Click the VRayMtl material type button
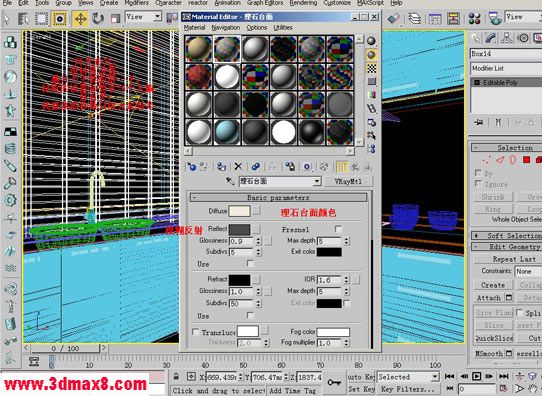This screenshot has height=396, width=542. pyautogui.click(x=348, y=181)
